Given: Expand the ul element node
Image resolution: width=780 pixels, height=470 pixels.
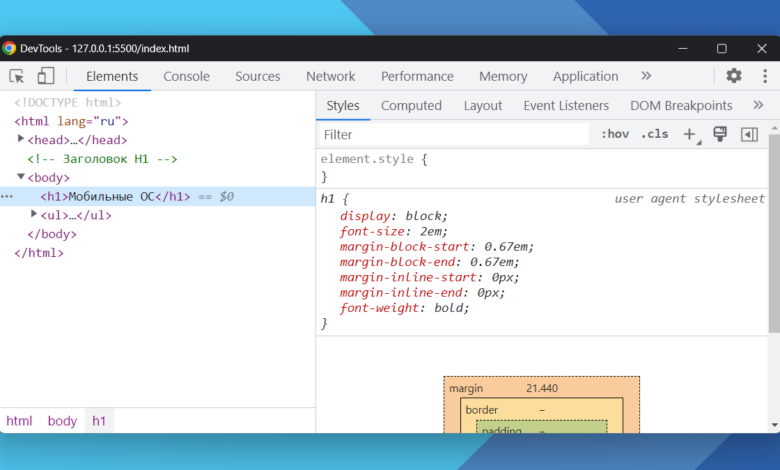Looking at the screenshot, I should pos(35,214).
